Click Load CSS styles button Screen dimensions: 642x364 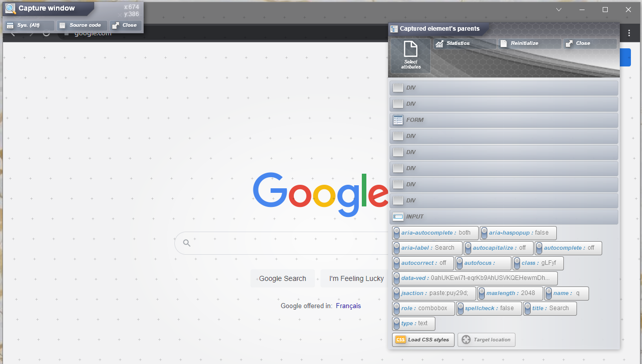[423, 340]
